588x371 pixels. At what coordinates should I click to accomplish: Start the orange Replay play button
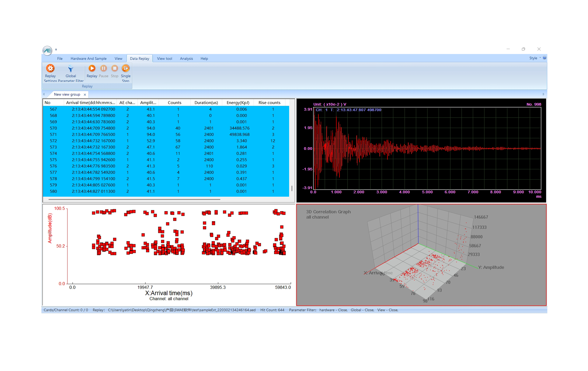tap(92, 69)
